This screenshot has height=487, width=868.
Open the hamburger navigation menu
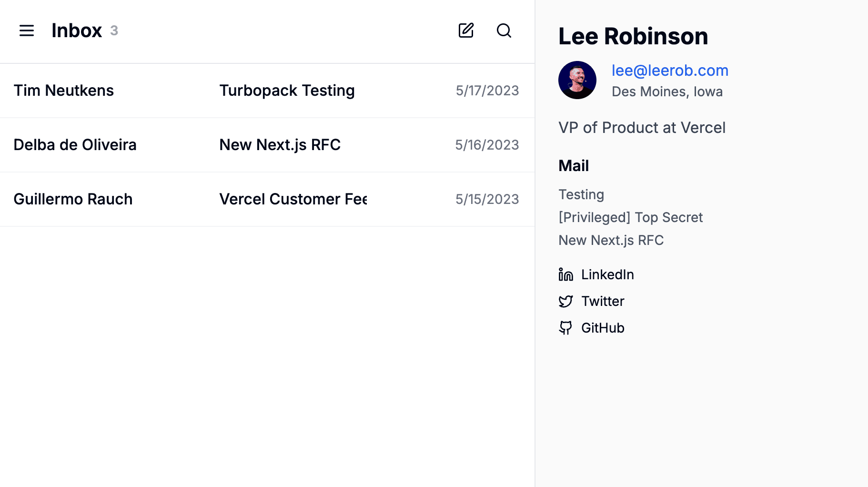click(26, 30)
